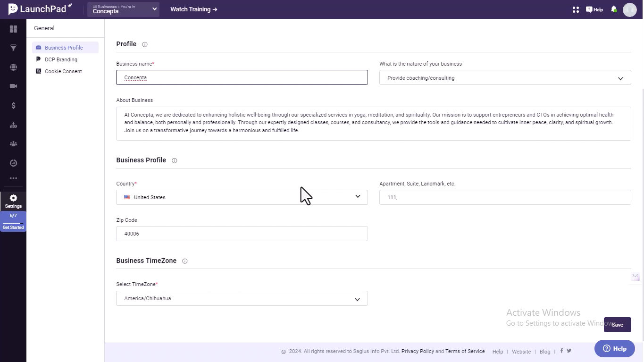Click into the About Business text area
The width and height of the screenshot is (644, 362).
tap(374, 124)
